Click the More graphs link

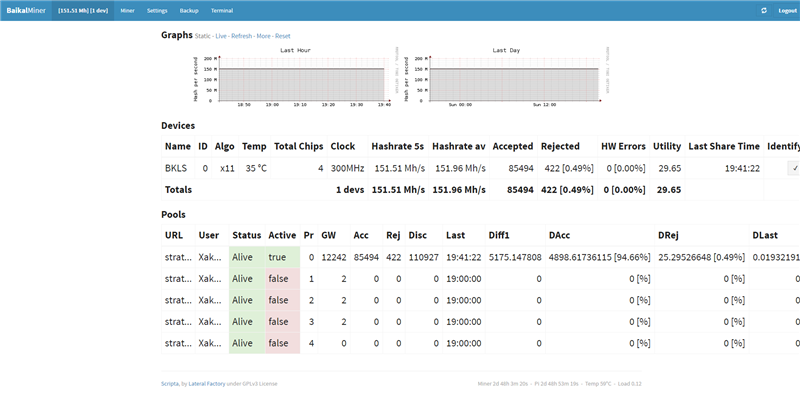[263, 36]
